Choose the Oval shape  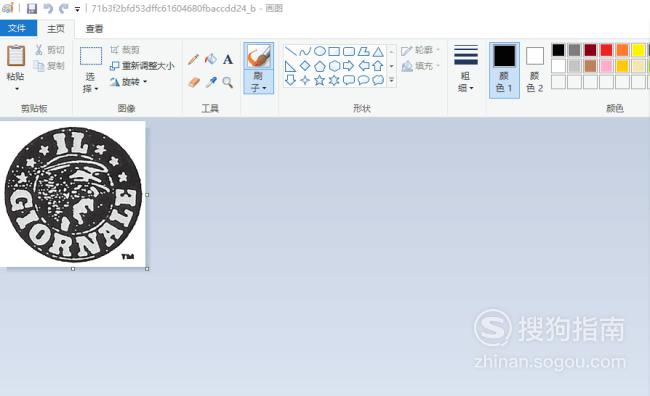pyautogui.click(x=320, y=51)
